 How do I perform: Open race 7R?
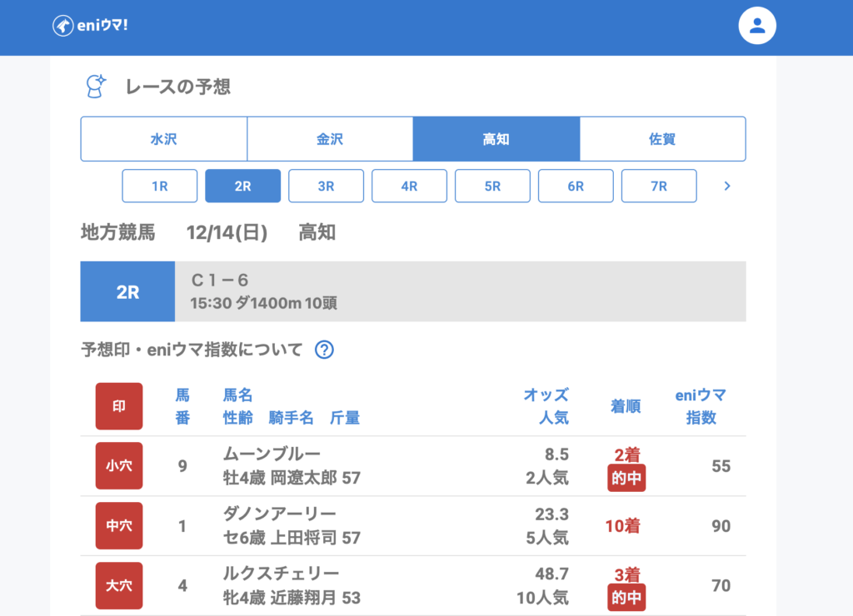pyautogui.click(x=659, y=186)
